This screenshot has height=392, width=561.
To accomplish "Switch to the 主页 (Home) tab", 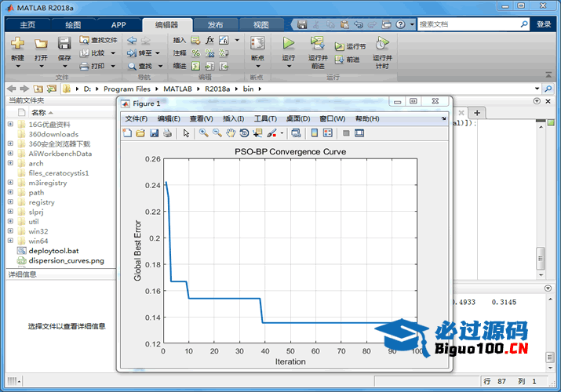I will pyautogui.click(x=27, y=24).
